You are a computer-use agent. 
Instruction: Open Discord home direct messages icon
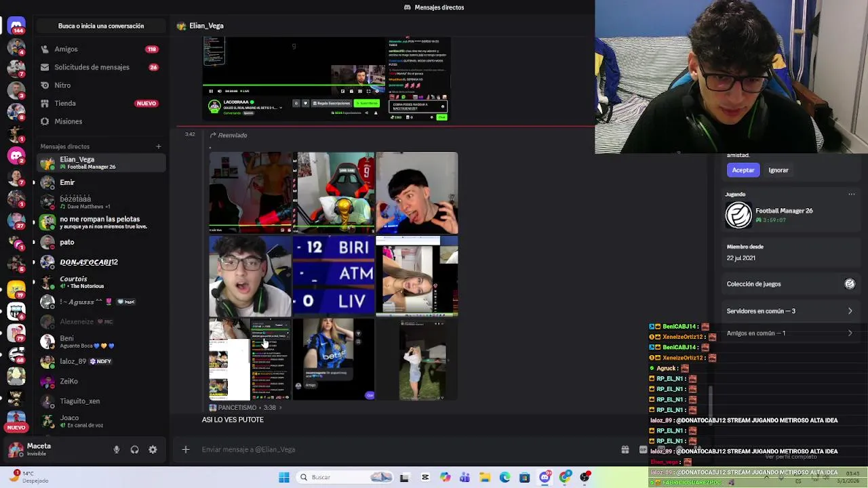pyautogui.click(x=16, y=26)
